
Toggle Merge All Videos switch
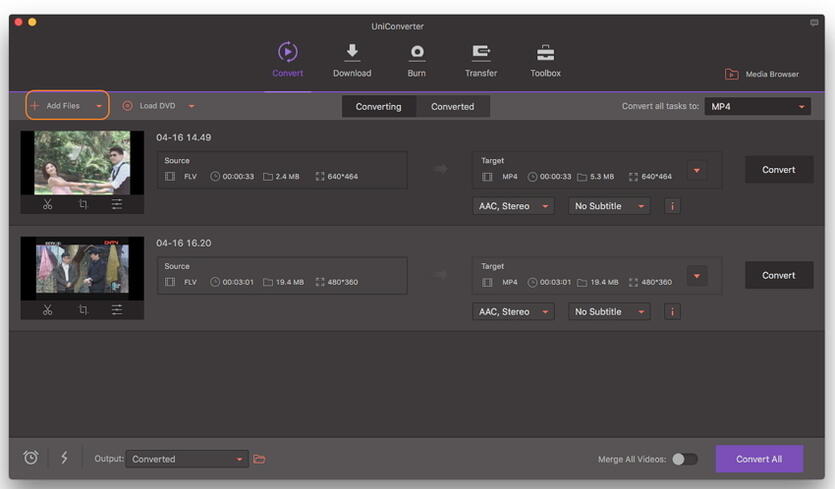(685, 459)
